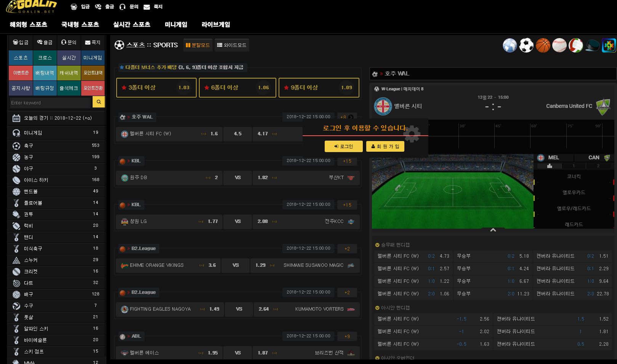Click the rugby ball icon for 럭비
The height and width of the screenshot is (364, 617).
(16, 226)
